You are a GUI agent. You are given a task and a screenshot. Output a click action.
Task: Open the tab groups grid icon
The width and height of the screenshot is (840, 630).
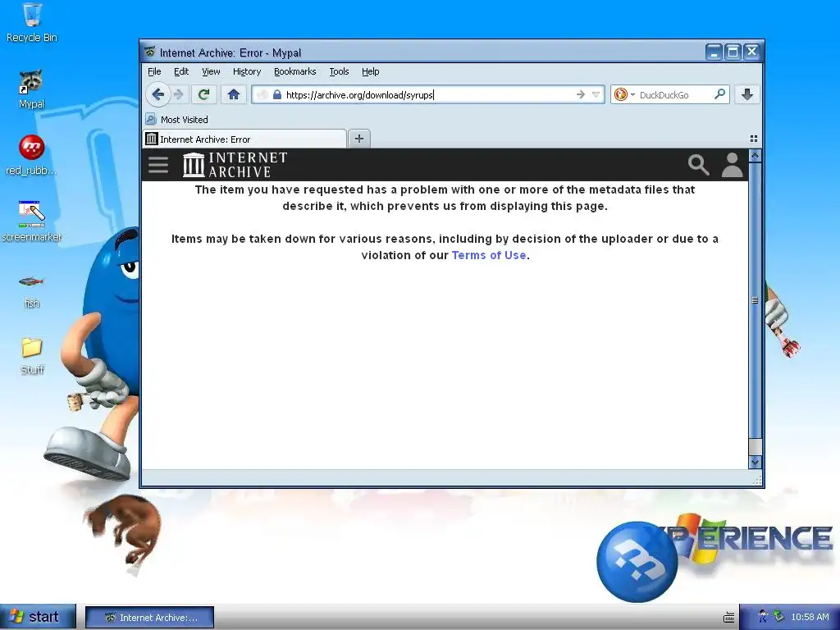754,139
